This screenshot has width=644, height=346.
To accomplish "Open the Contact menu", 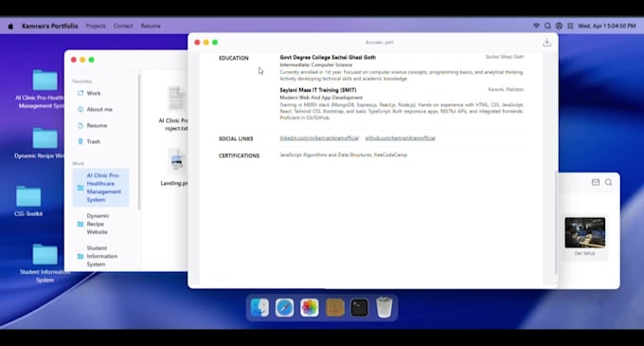I will [123, 26].
